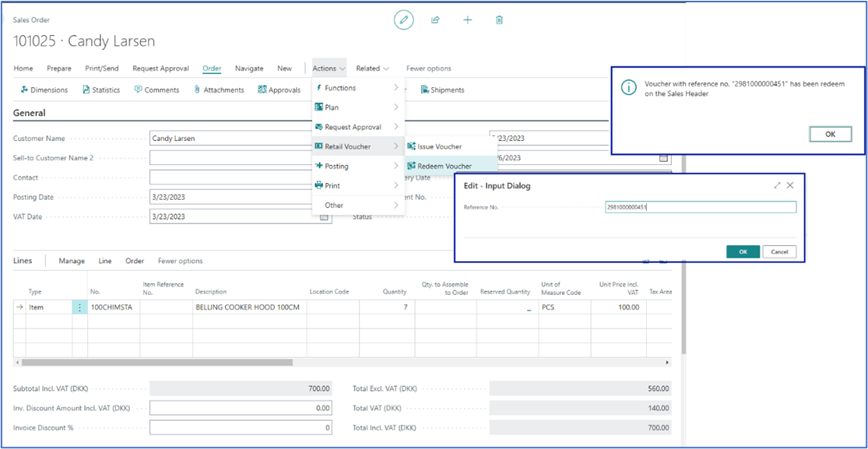Switch to Print/Send tab
Screen dimensions: 868x449
102,68
